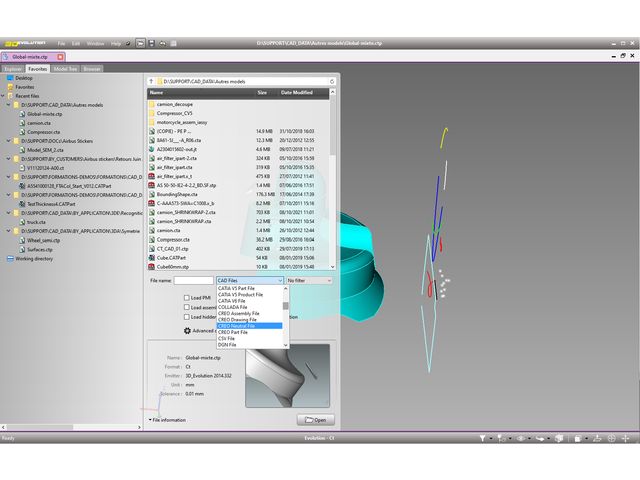The image size is (640, 480).
Task: Open the Window menu
Action: pyautogui.click(x=95, y=44)
